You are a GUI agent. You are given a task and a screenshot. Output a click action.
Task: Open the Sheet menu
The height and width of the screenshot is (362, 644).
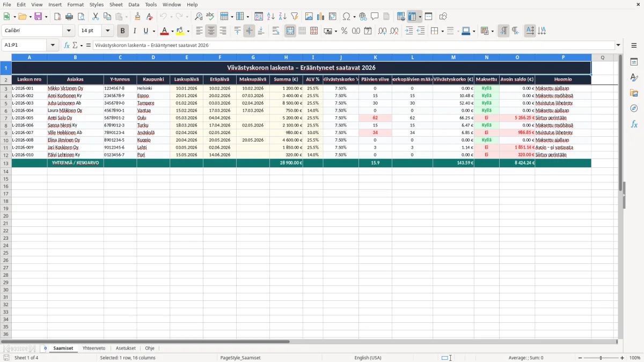tap(116, 4)
